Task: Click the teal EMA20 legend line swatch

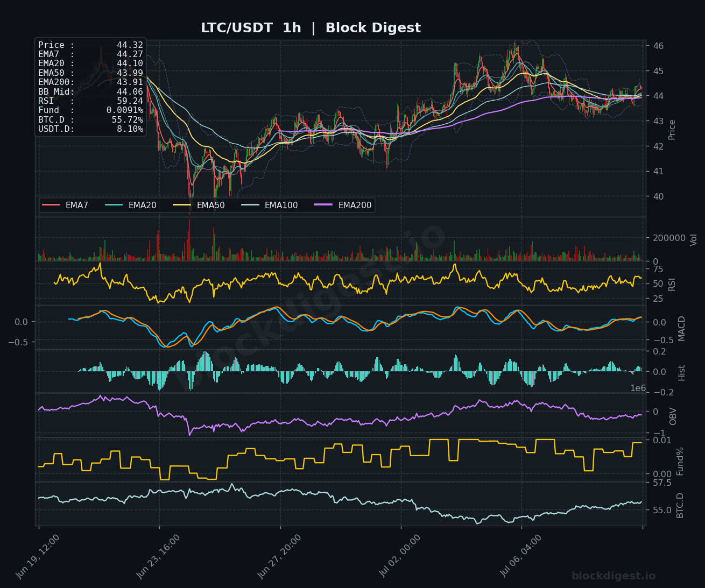Action: click(114, 206)
